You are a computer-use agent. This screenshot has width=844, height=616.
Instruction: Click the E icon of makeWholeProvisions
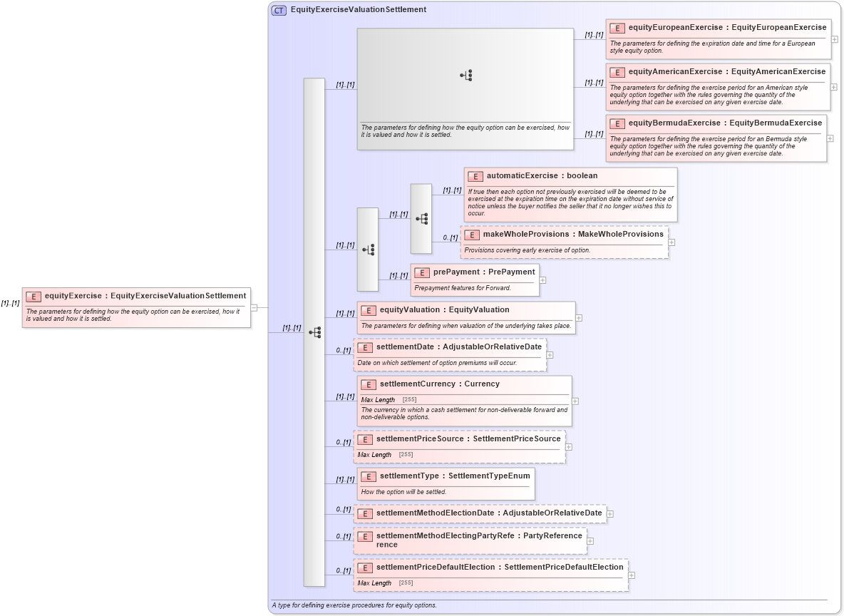471,235
